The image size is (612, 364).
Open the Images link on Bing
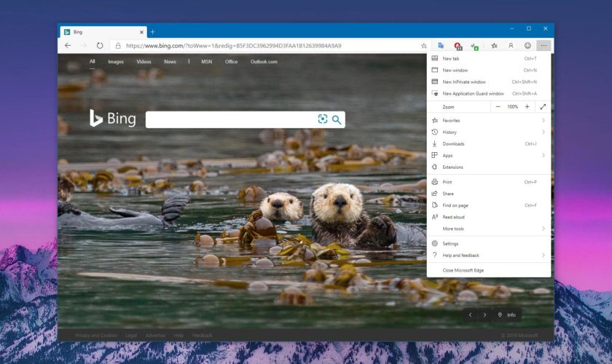116,62
